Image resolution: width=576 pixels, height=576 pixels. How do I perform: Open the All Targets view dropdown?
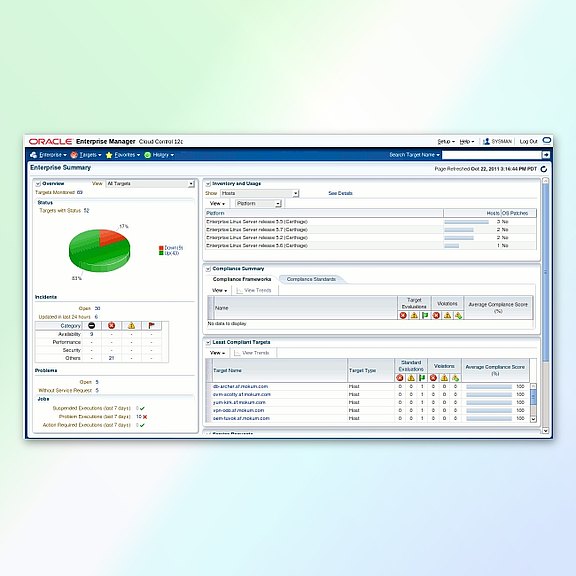150,184
